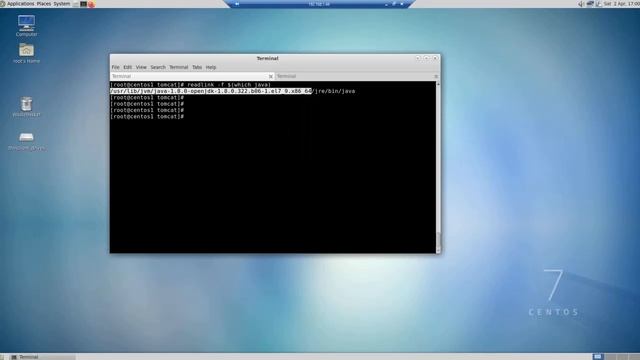Open the Terminal Edit menu

[x=128, y=67]
